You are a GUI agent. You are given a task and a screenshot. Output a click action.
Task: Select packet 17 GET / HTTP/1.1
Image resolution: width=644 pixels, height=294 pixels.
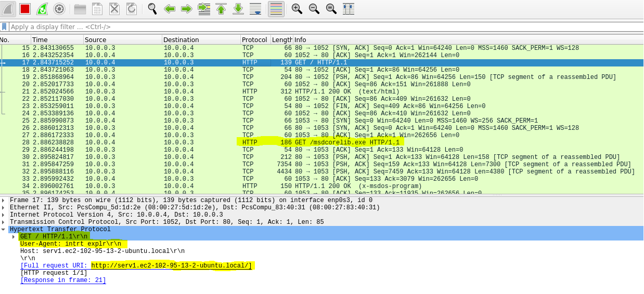(321, 62)
